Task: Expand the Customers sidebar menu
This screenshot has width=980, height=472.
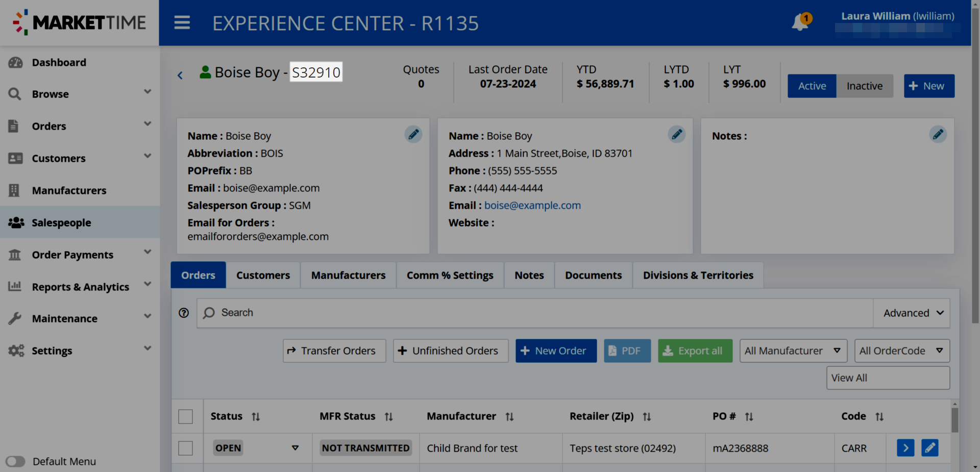Action: click(148, 156)
